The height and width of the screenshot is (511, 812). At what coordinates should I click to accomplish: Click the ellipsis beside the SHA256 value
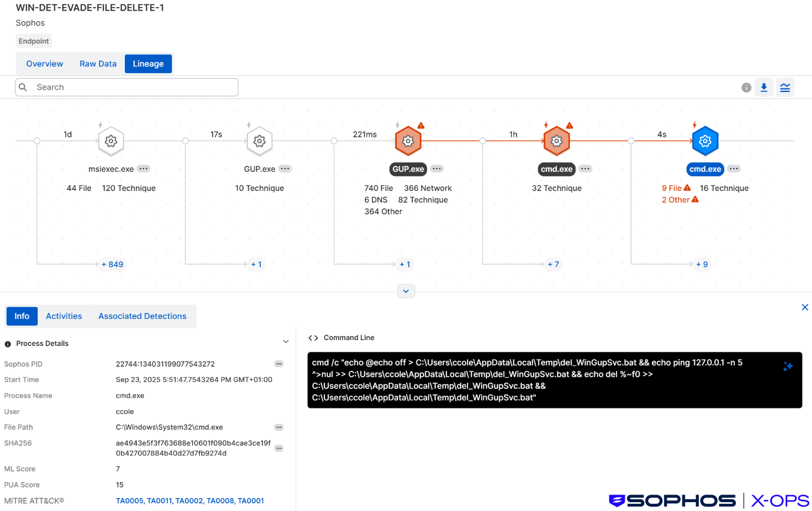coord(279,448)
